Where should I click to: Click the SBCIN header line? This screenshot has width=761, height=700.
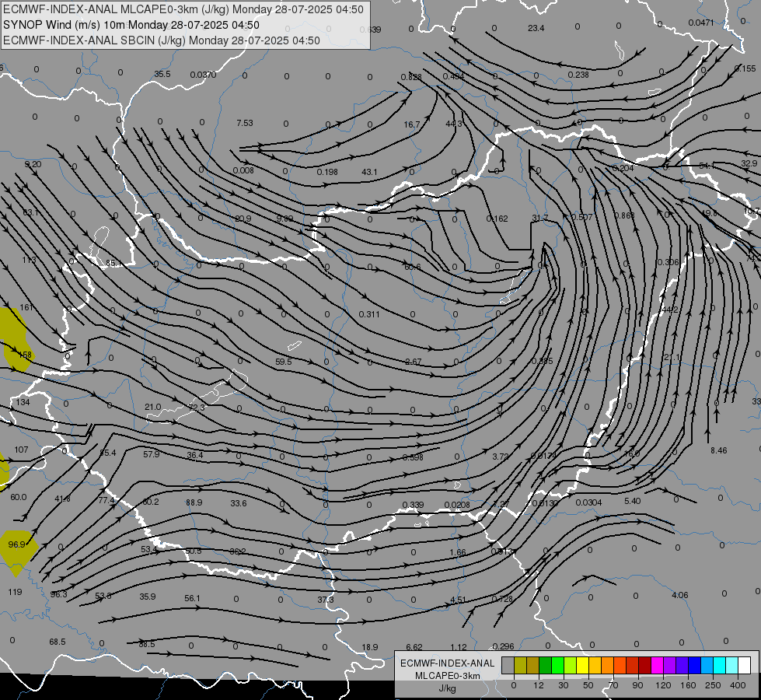pyautogui.click(x=162, y=40)
